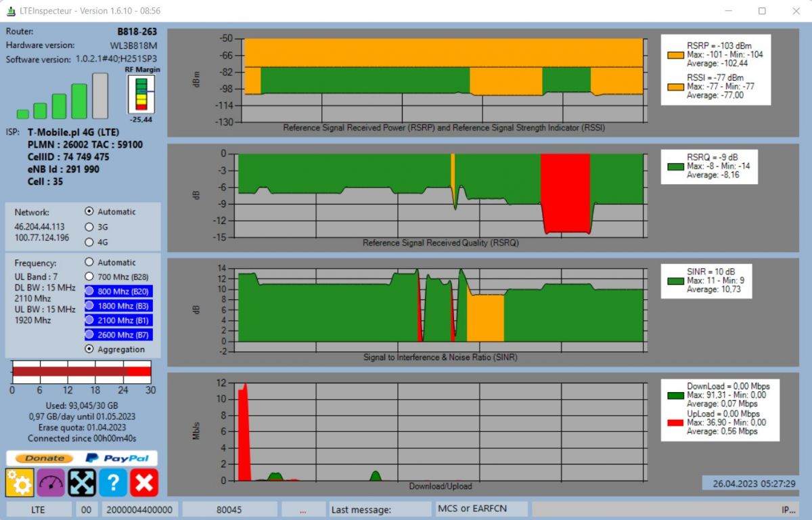Click the PayPal Donate button

click(x=82, y=458)
